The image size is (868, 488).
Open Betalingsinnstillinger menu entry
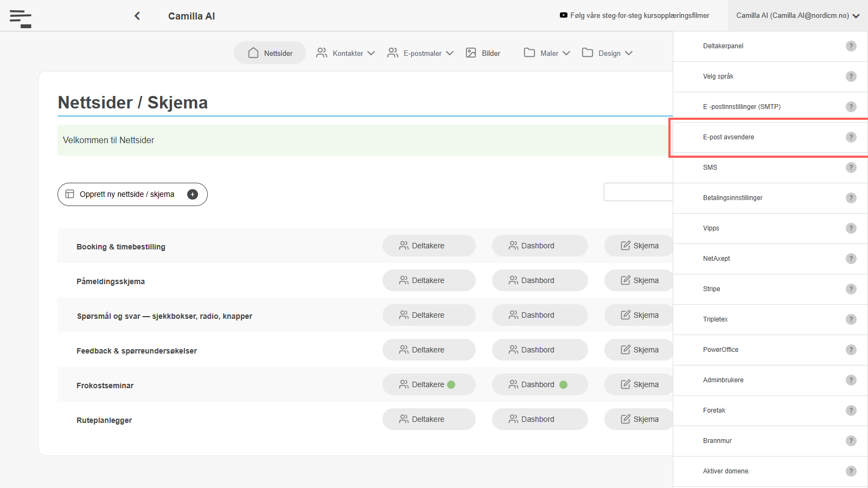[x=770, y=198]
